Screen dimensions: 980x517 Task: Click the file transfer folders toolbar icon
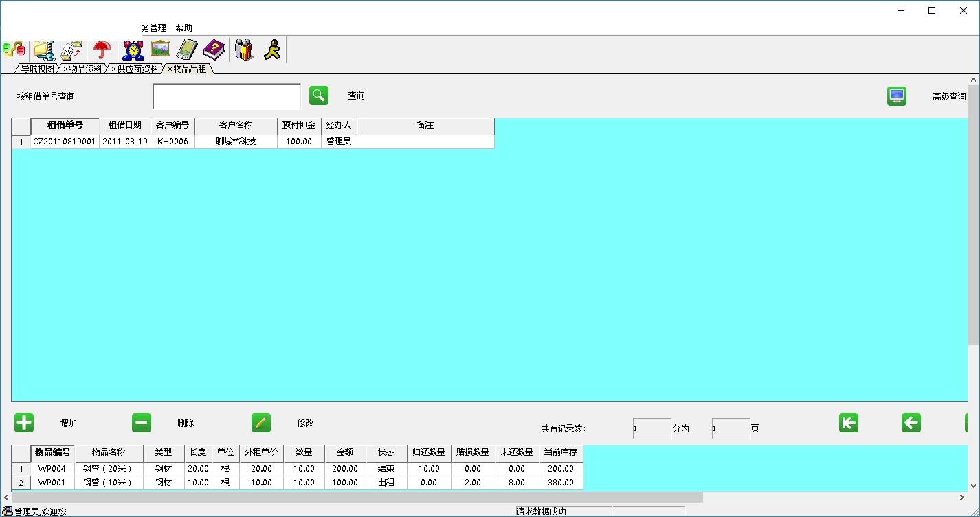[72, 49]
